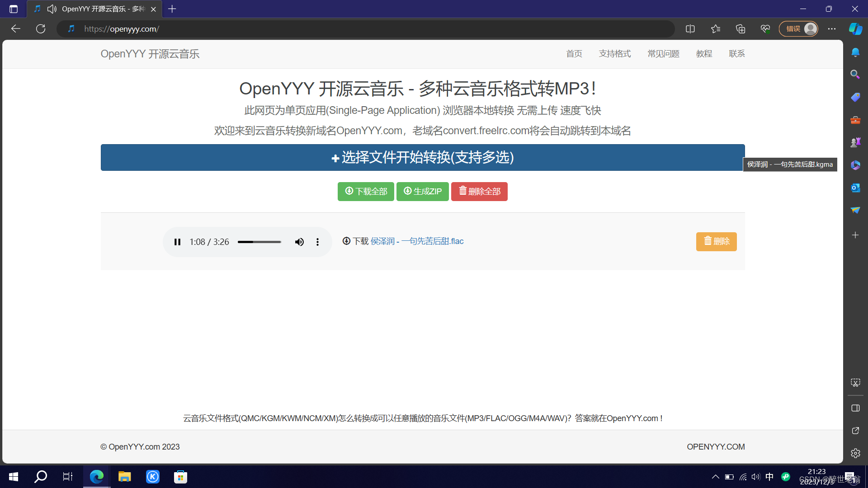Mute the audio player volume
Image resolution: width=868 pixels, height=488 pixels.
(x=299, y=242)
